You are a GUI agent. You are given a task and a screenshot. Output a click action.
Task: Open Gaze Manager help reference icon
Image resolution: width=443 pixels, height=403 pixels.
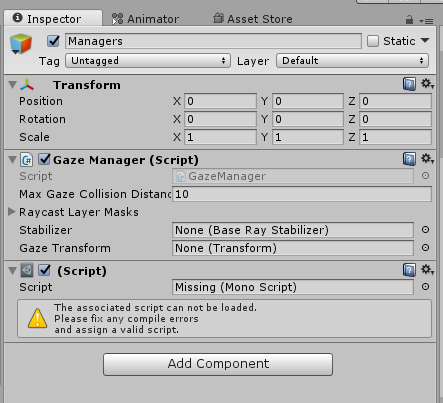point(409,159)
